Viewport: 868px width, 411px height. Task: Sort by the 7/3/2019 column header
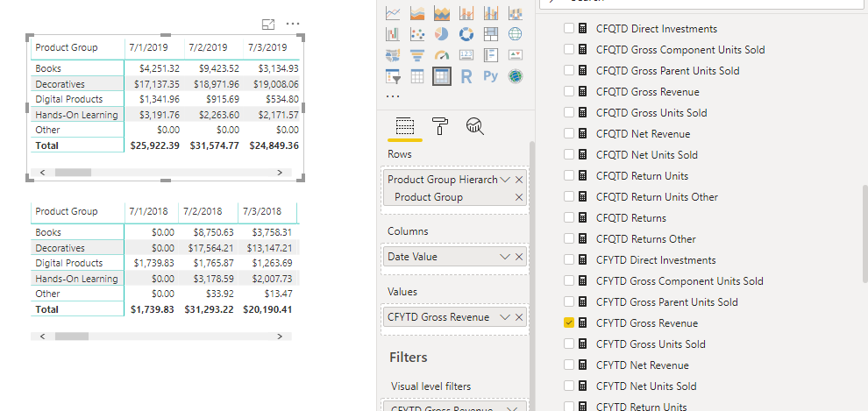point(268,47)
